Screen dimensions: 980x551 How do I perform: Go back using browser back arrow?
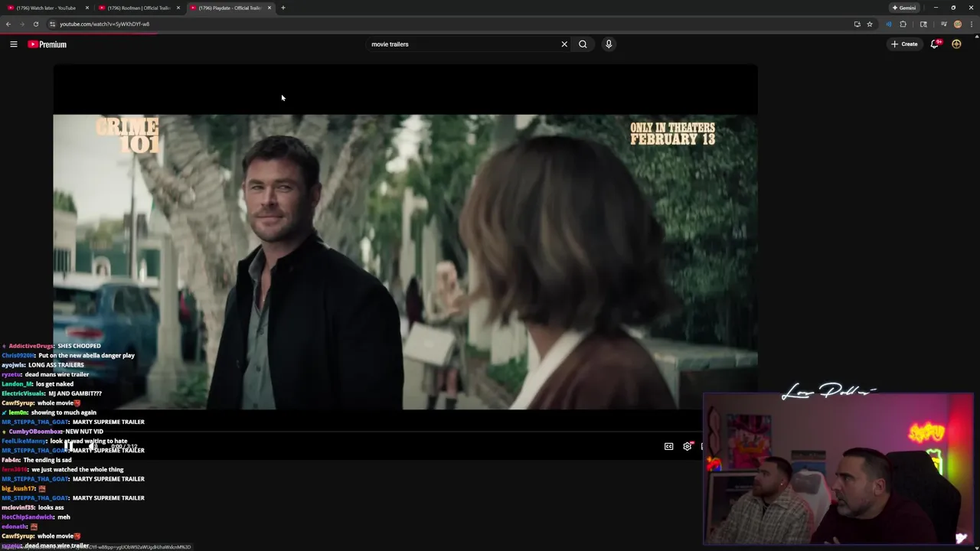click(8, 24)
